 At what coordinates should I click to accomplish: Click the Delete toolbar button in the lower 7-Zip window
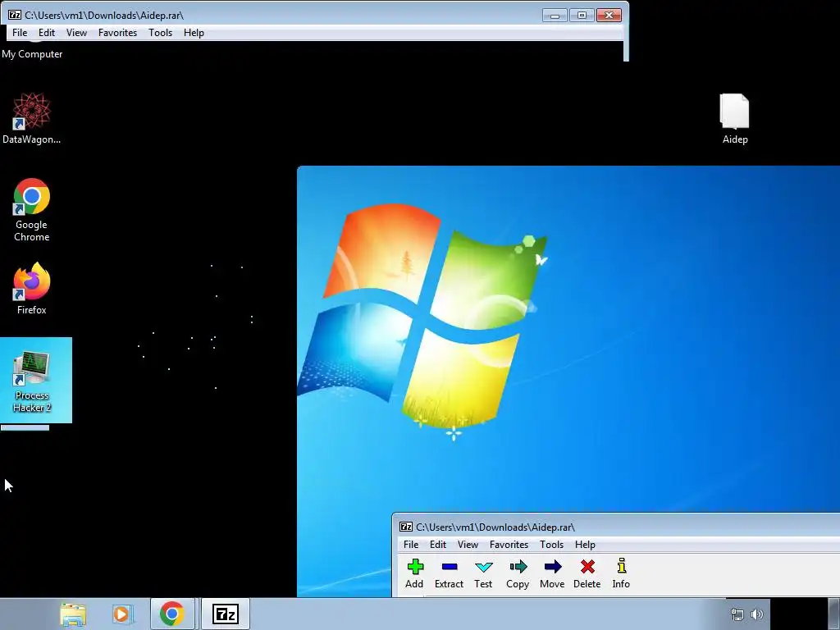click(x=587, y=573)
